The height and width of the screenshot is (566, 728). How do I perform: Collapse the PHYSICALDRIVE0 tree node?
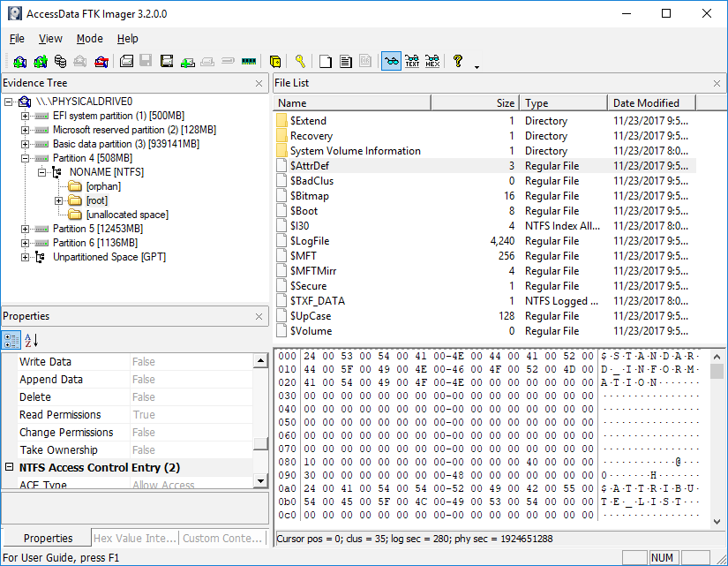(8, 102)
